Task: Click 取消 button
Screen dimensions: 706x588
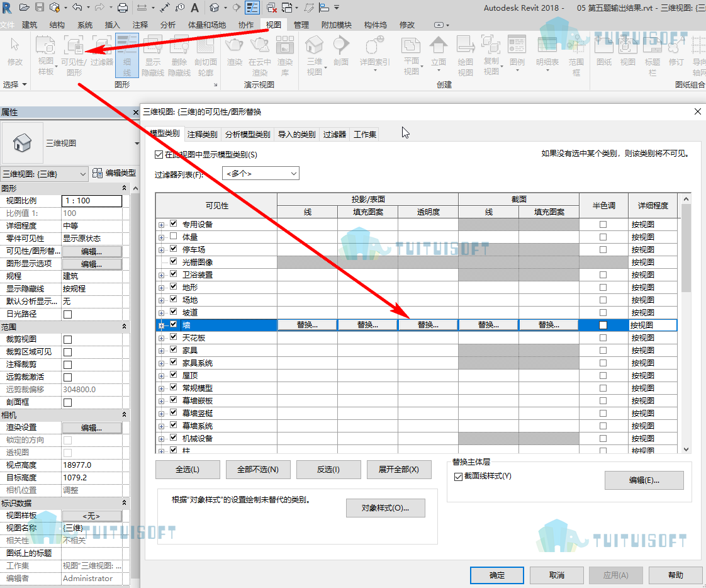Action: 556,575
